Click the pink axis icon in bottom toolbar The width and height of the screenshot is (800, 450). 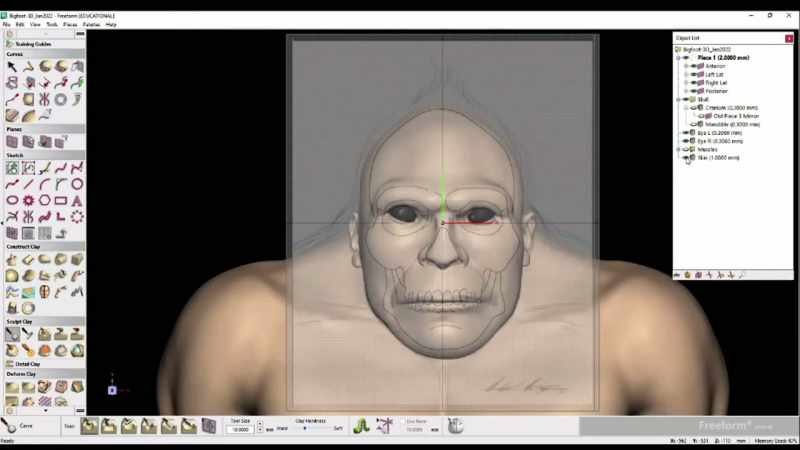(x=385, y=426)
